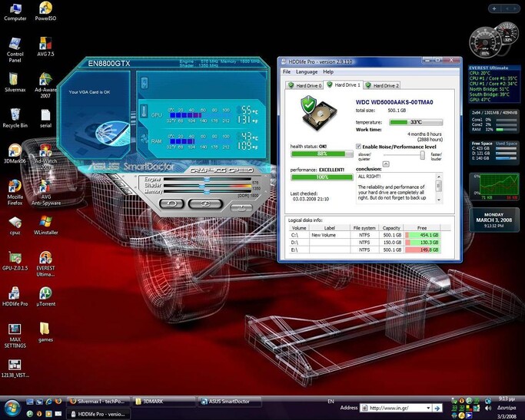Click the D:\ volume row
This screenshot has height=420, width=525.
tap(365, 243)
